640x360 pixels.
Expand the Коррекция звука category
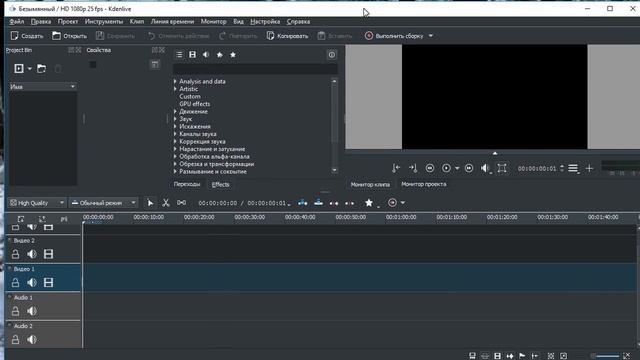(x=175, y=142)
